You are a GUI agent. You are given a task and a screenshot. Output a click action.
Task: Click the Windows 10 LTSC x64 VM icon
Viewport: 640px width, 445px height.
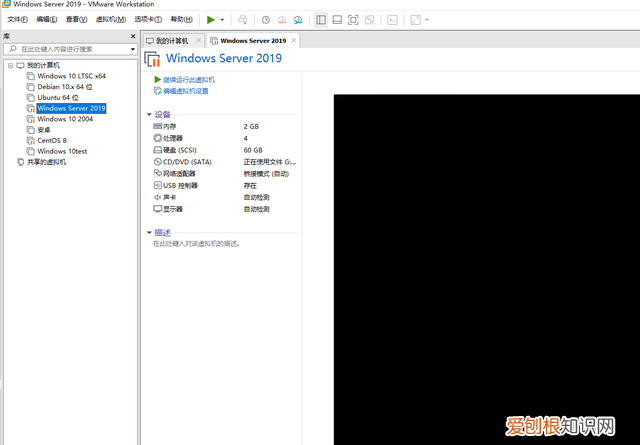[31, 76]
